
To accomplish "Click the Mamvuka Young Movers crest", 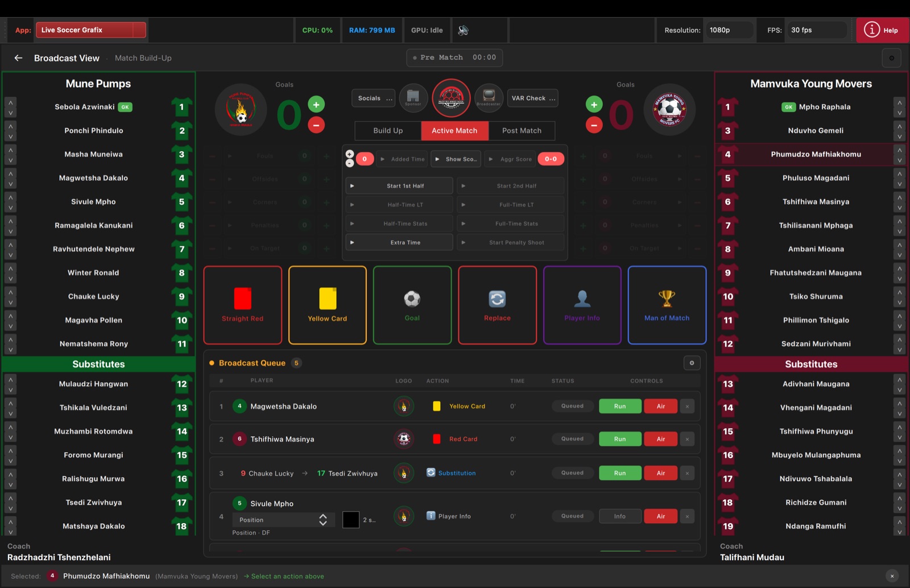I will pyautogui.click(x=670, y=109).
